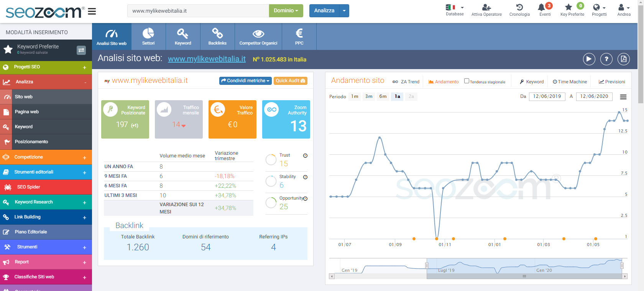Screen dimensions: 644x291
Task: Switch the chart to ZA Trend
Action: pyautogui.click(x=406, y=82)
